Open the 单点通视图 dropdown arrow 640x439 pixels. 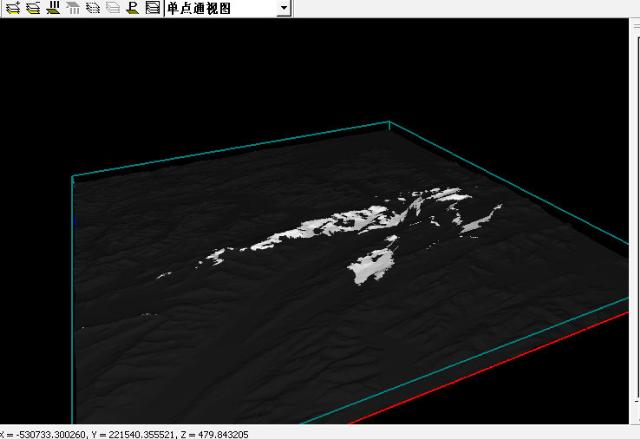(x=284, y=8)
